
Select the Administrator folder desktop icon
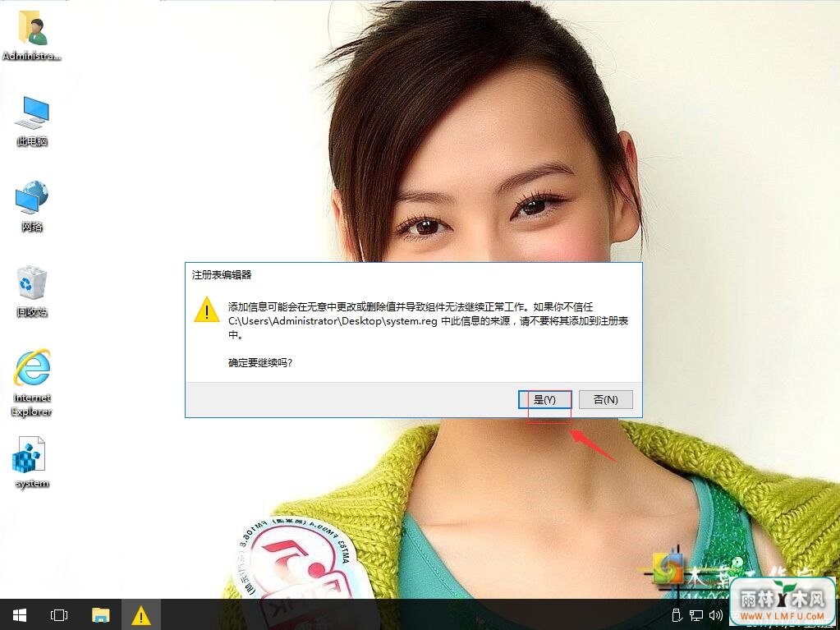(x=32, y=36)
